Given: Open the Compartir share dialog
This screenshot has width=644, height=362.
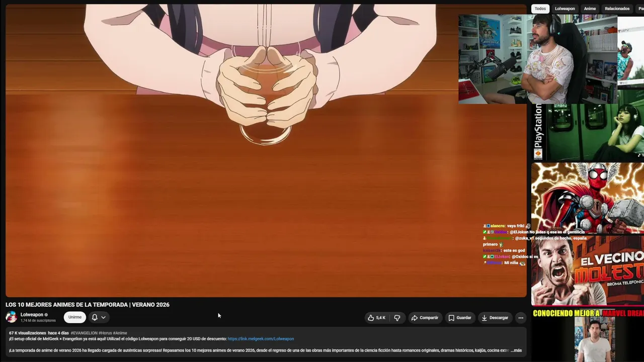Looking at the screenshot, I should coord(425,318).
